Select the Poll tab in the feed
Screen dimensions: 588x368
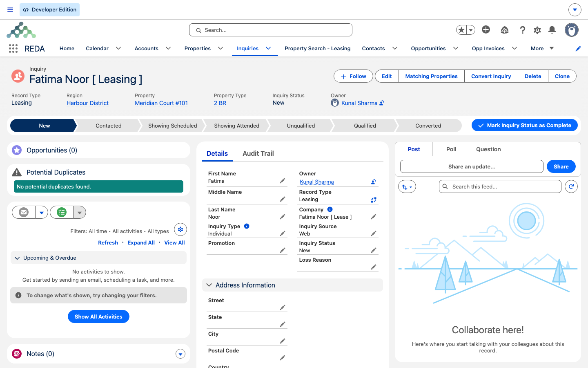pyautogui.click(x=451, y=149)
